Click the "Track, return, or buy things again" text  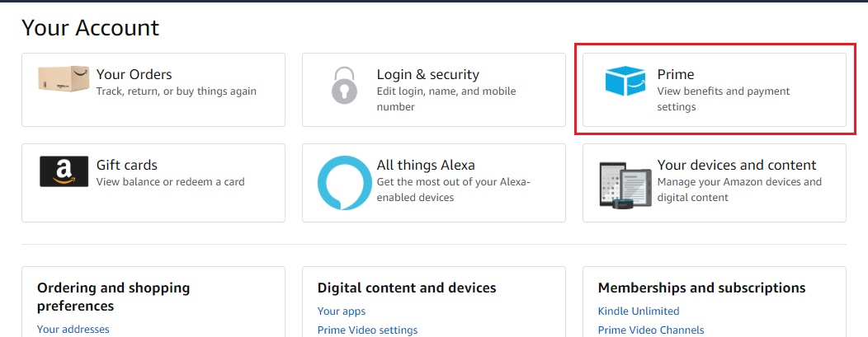tap(176, 91)
